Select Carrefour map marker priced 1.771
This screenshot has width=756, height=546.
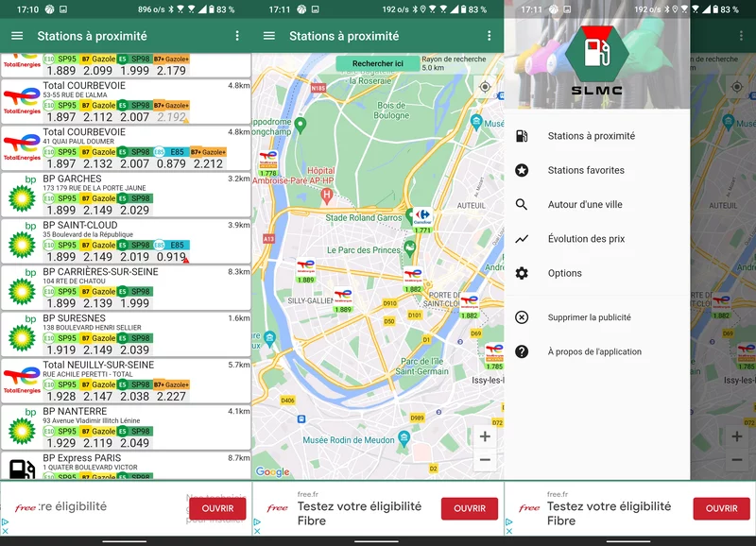[422, 221]
